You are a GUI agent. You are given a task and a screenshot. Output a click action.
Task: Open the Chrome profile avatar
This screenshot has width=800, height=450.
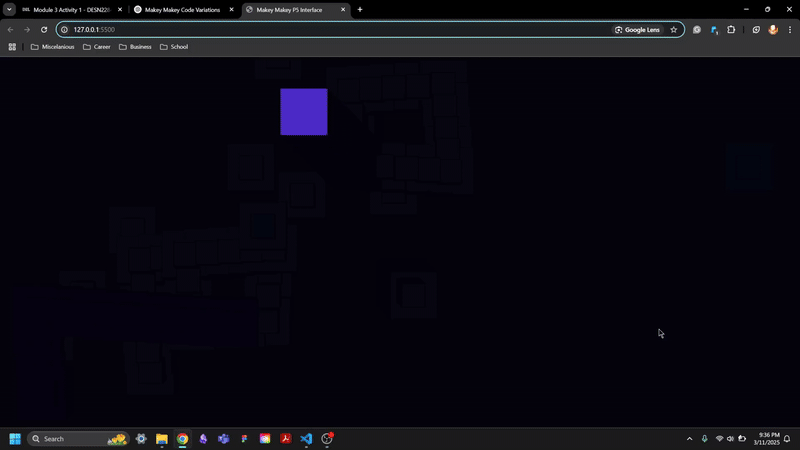click(x=773, y=30)
